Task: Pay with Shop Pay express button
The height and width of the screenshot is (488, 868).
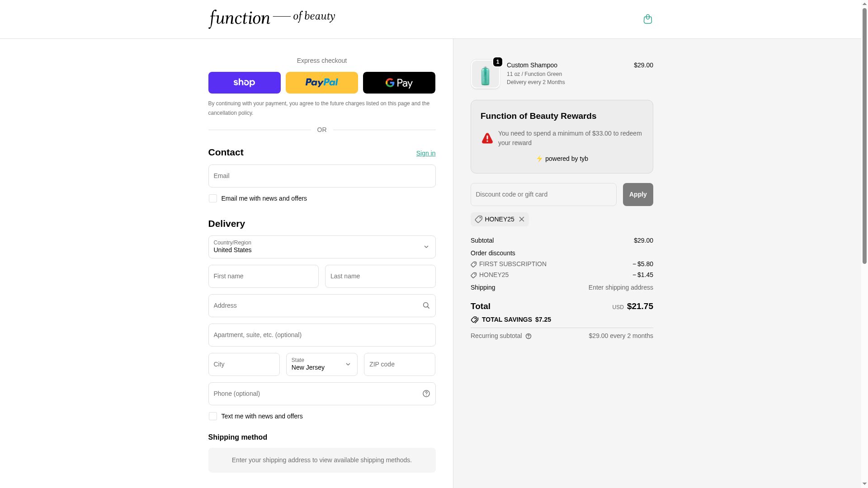Action: (x=244, y=83)
